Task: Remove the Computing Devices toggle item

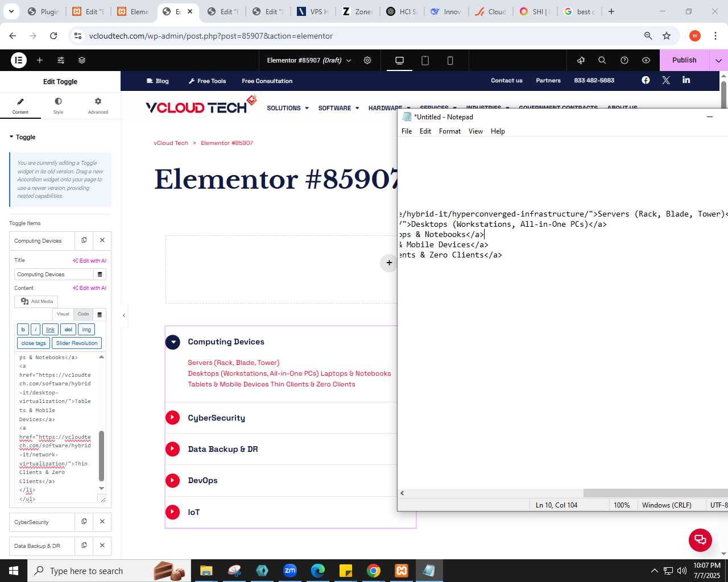Action: pos(102,240)
